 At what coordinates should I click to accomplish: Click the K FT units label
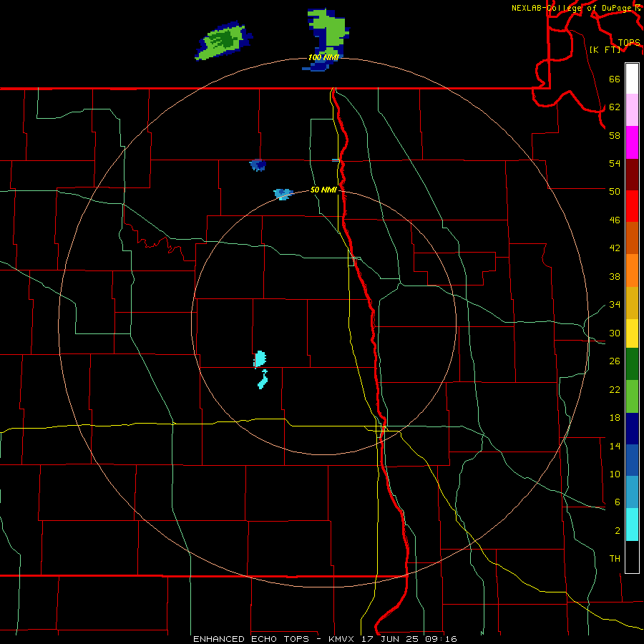pyautogui.click(x=605, y=49)
